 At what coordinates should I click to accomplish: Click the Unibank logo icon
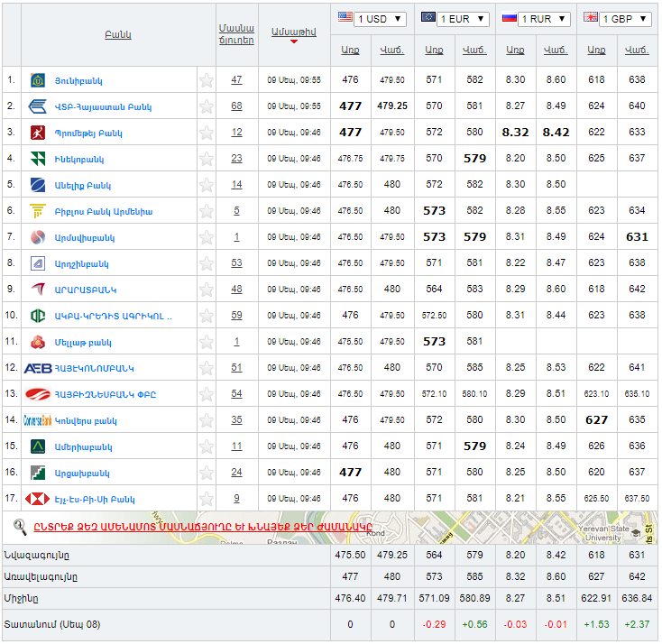click(38, 80)
